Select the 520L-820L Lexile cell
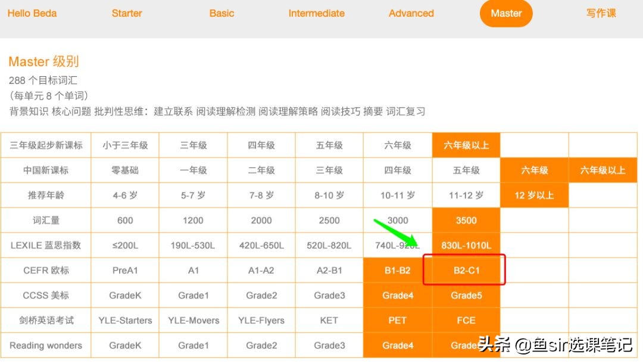643x364 pixels. pyautogui.click(x=329, y=245)
